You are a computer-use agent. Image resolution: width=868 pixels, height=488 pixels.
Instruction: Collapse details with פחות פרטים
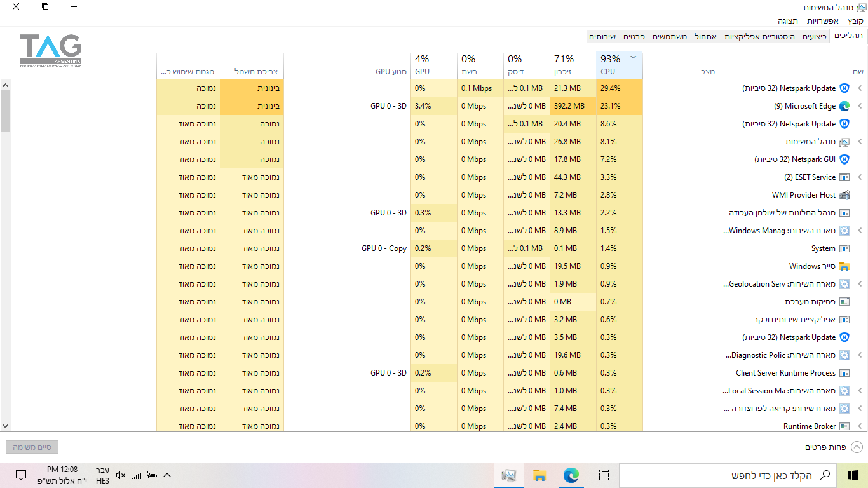click(x=834, y=447)
